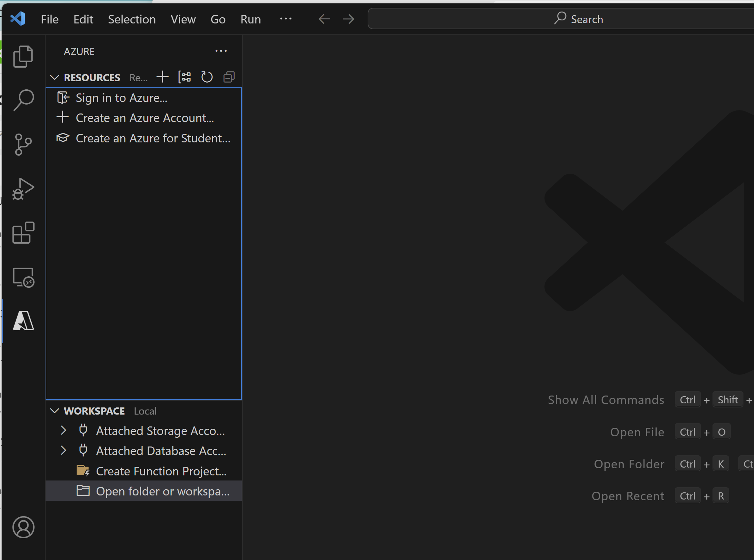Open the Search view in activity bar

point(23,100)
